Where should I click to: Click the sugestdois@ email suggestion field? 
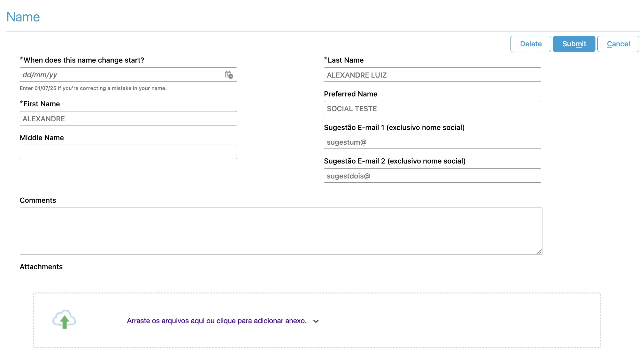click(432, 175)
